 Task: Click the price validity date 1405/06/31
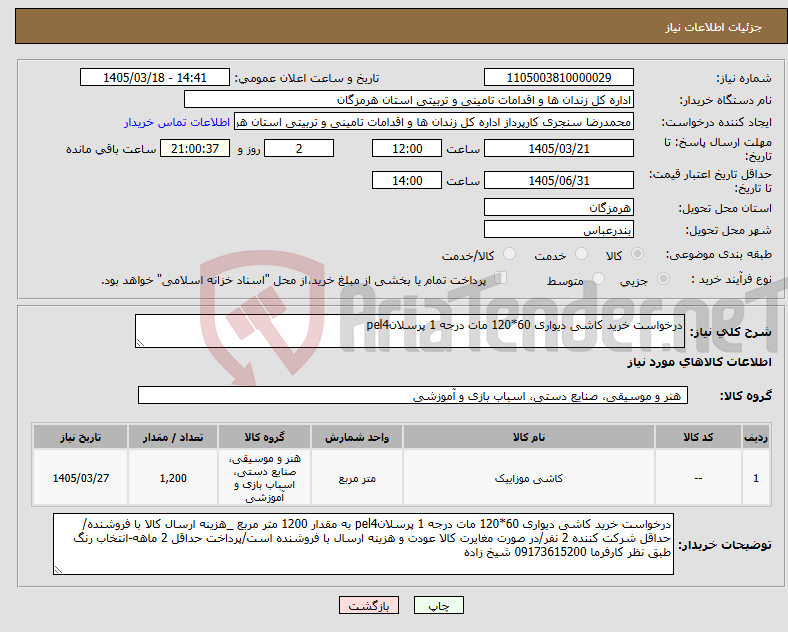[559, 180]
